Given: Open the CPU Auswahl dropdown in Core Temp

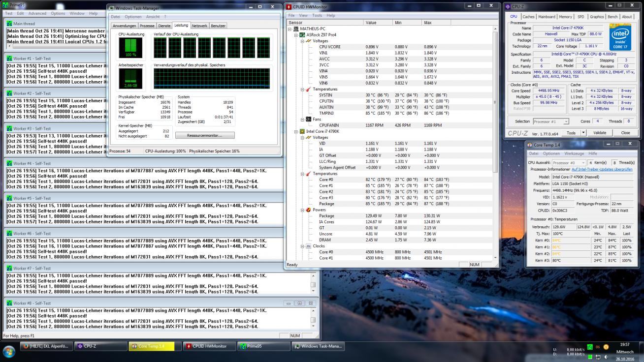Looking at the screenshot, I should [569, 163].
